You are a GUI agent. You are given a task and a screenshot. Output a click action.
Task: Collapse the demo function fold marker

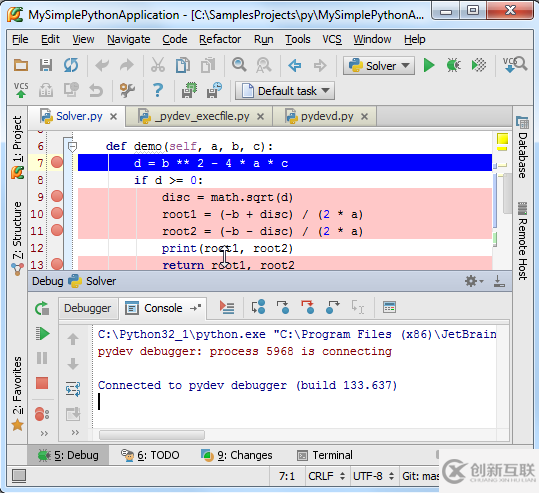(x=72, y=147)
